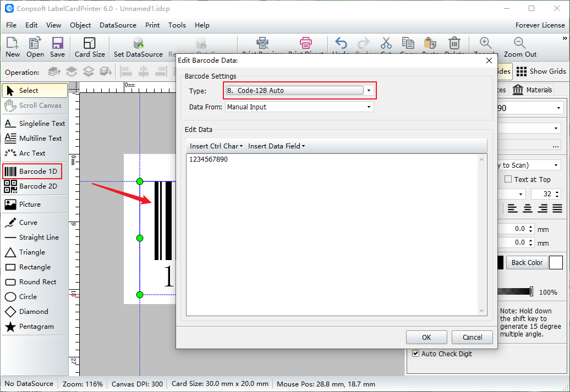Viewport: 570px width, 392px height.
Task: Select the Round Rect tool
Action: click(x=35, y=282)
